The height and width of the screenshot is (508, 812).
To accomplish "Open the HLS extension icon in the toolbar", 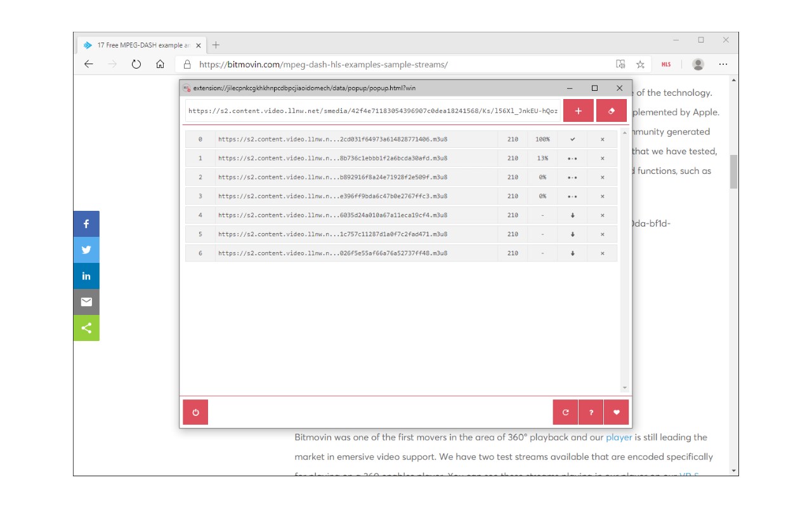I will coord(666,64).
